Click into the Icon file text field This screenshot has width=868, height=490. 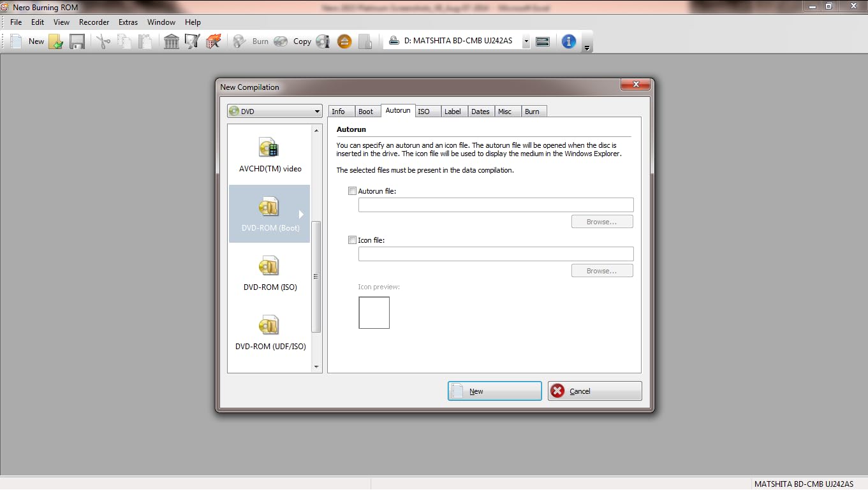[496, 254]
